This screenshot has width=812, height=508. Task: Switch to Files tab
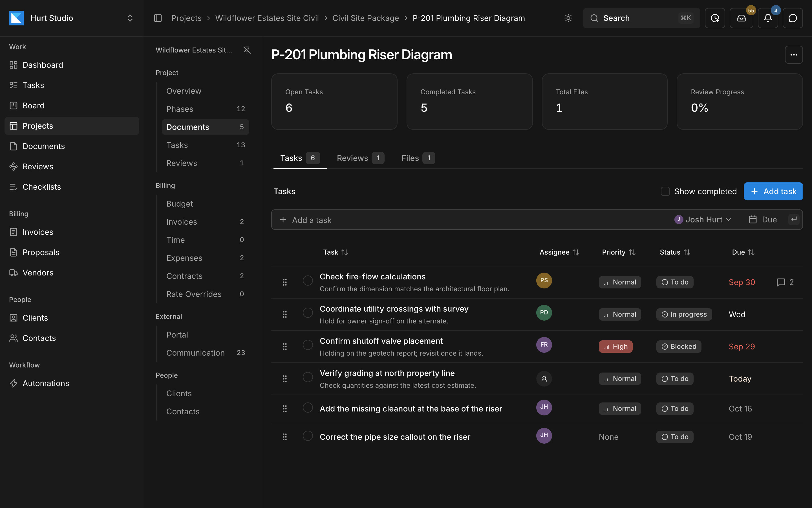coord(418,158)
